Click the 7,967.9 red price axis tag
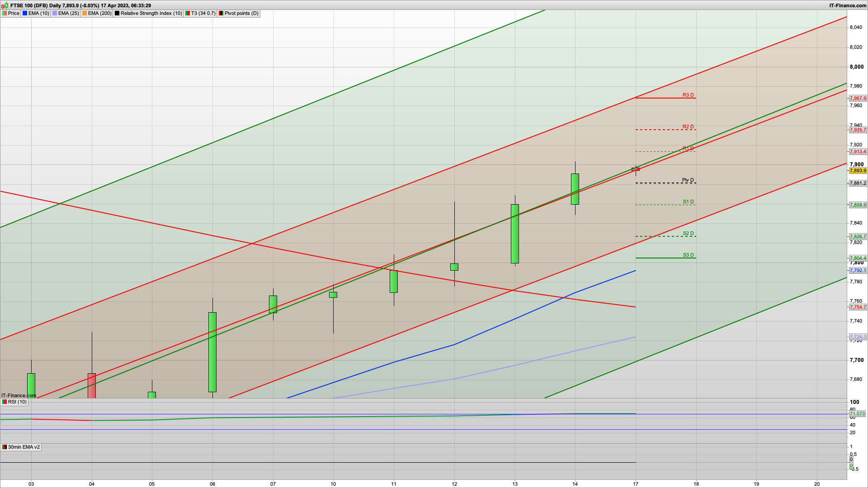This screenshot has width=868, height=488. coord(858,98)
